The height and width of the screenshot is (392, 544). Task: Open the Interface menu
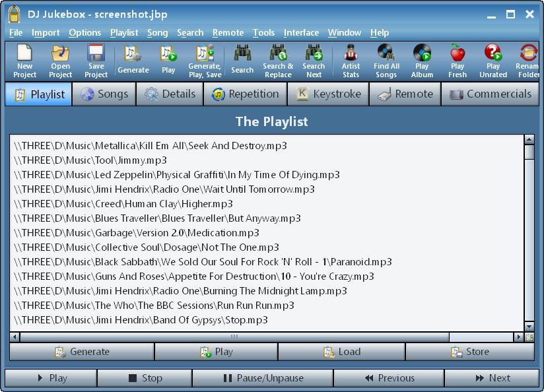pyautogui.click(x=301, y=32)
